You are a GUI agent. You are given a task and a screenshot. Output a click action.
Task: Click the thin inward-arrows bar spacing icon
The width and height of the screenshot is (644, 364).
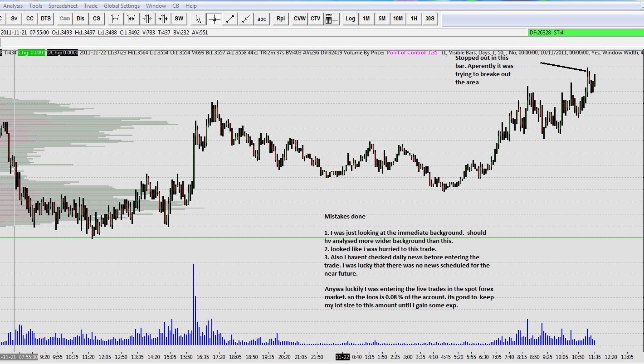147,19
